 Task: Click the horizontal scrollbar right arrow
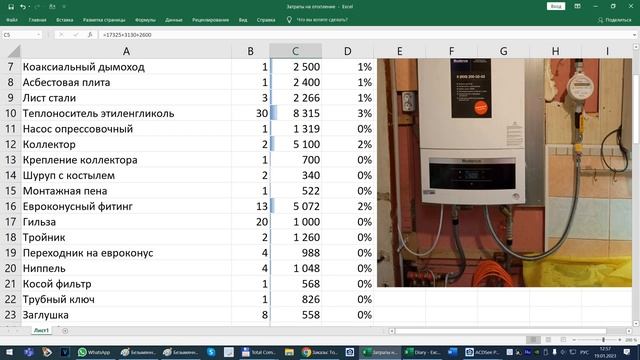[629, 331]
